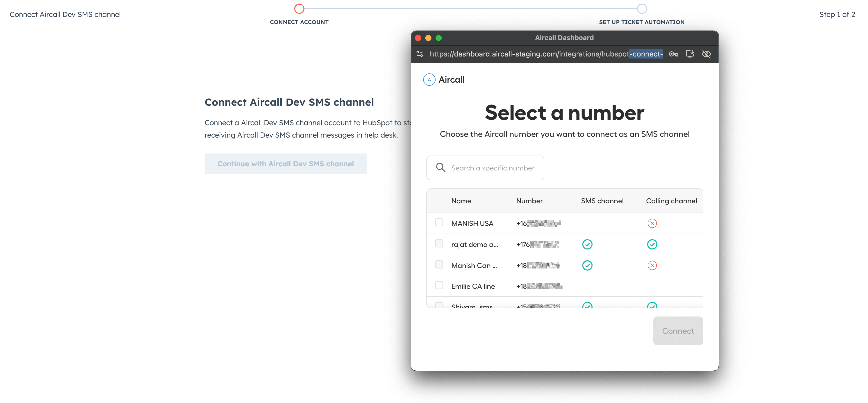The image size is (868, 403).
Task: Go to Set Up Ticket Automation step
Action: (x=642, y=9)
